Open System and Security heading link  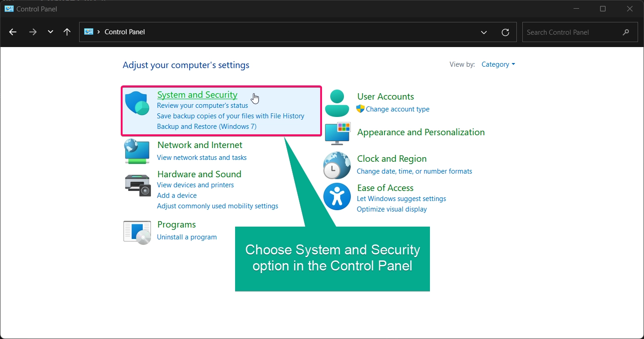(x=197, y=95)
